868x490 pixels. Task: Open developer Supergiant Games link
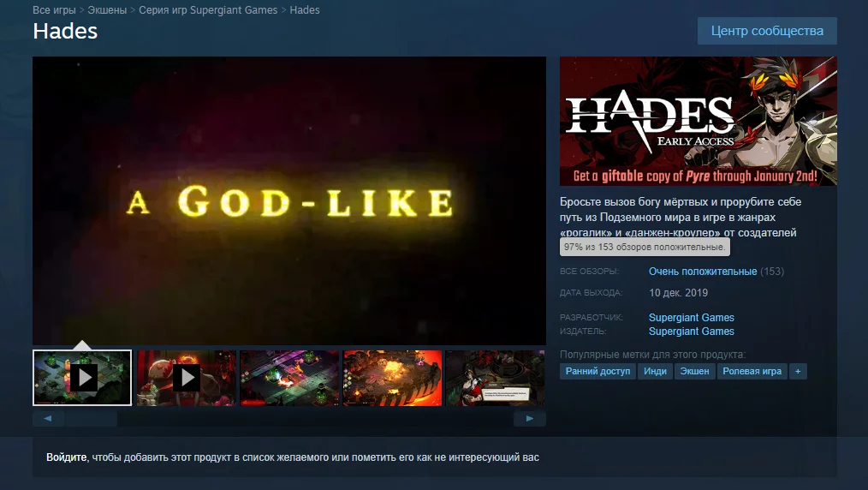(692, 317)
